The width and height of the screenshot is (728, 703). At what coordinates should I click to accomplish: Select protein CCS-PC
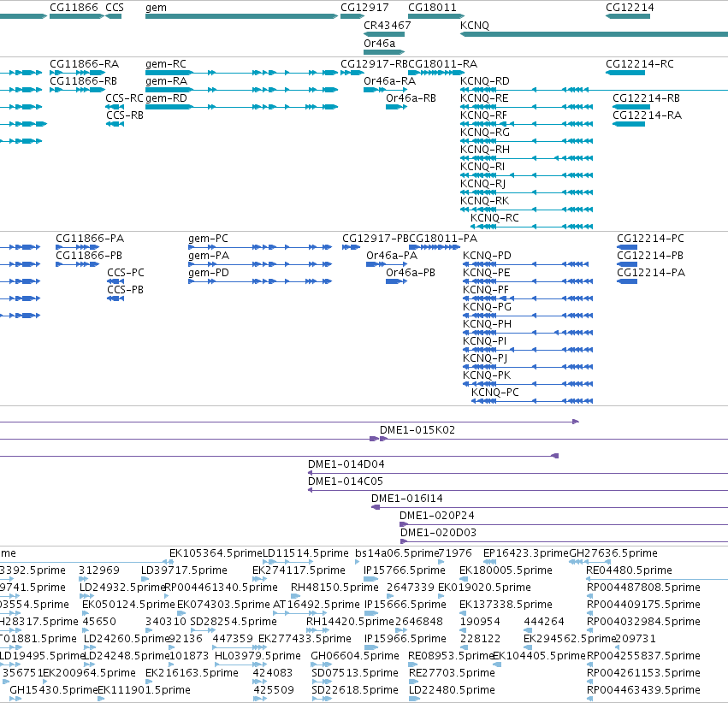[x=115, y=281]
